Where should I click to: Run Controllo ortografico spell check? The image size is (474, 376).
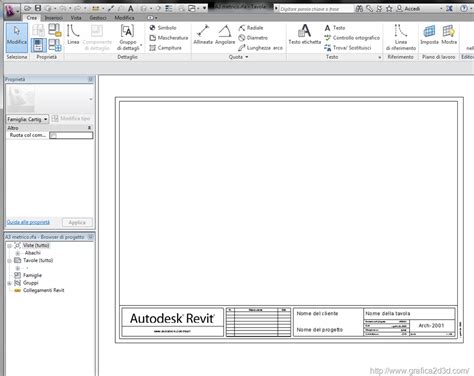point(352,38)
